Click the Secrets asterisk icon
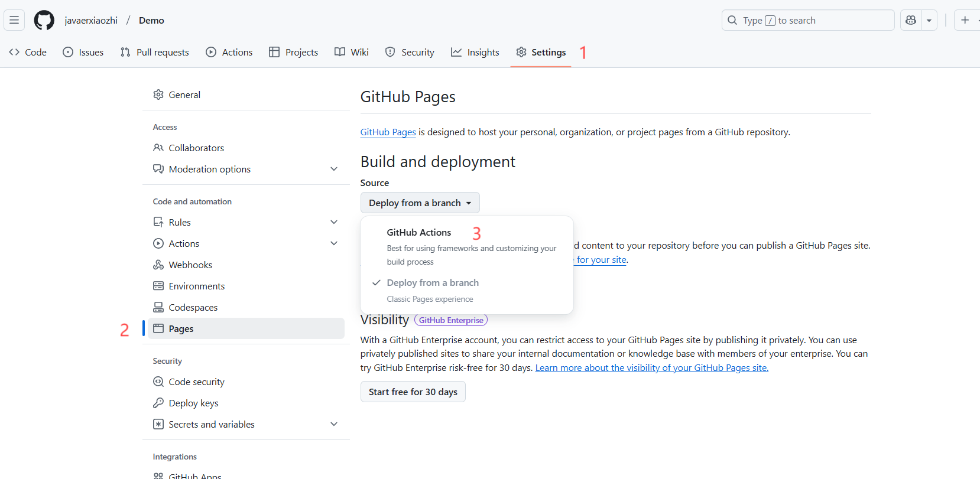The image size is (980, 479). pyautogui.click(x=158, y=424)
